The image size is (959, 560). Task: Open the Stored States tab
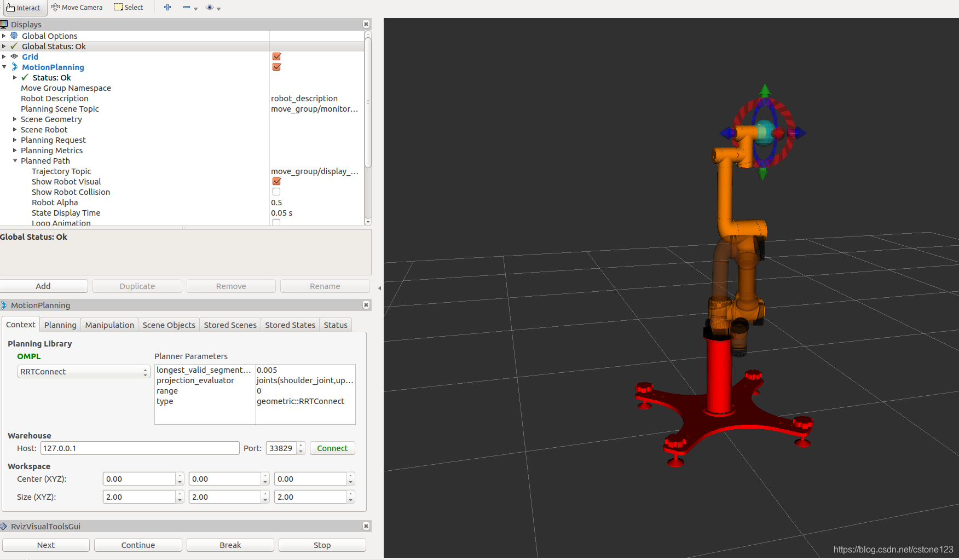coord(290,325)
